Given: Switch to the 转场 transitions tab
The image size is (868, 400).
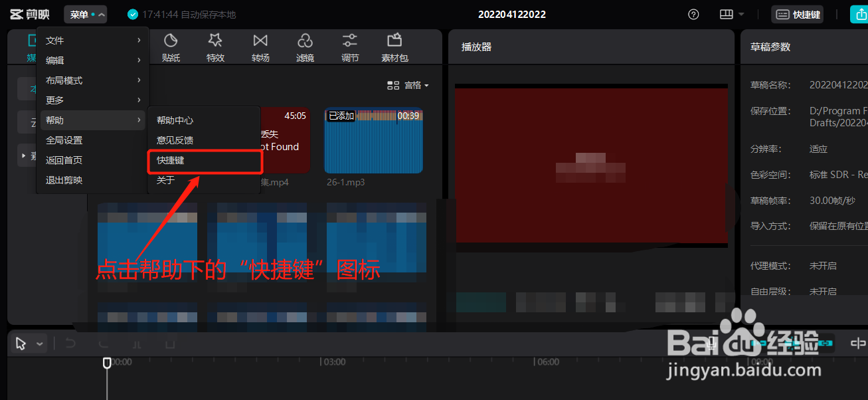Looking at the screenshot, I should 260,48.
